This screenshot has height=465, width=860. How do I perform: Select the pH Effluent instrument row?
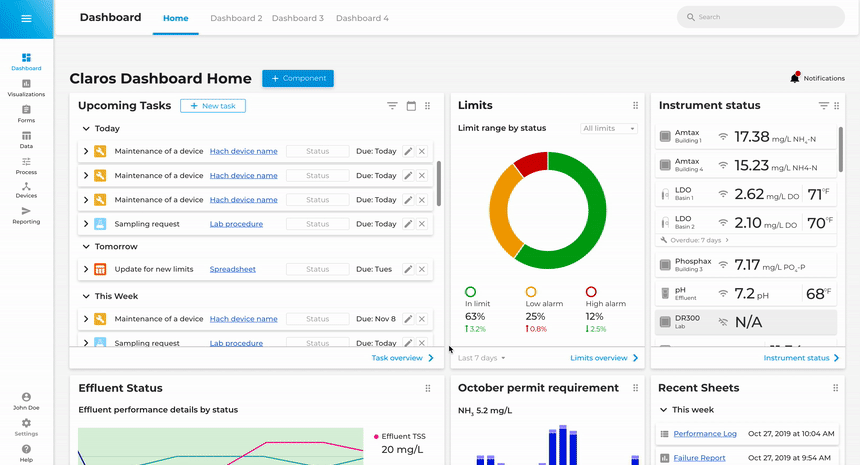tap(746, 293)
